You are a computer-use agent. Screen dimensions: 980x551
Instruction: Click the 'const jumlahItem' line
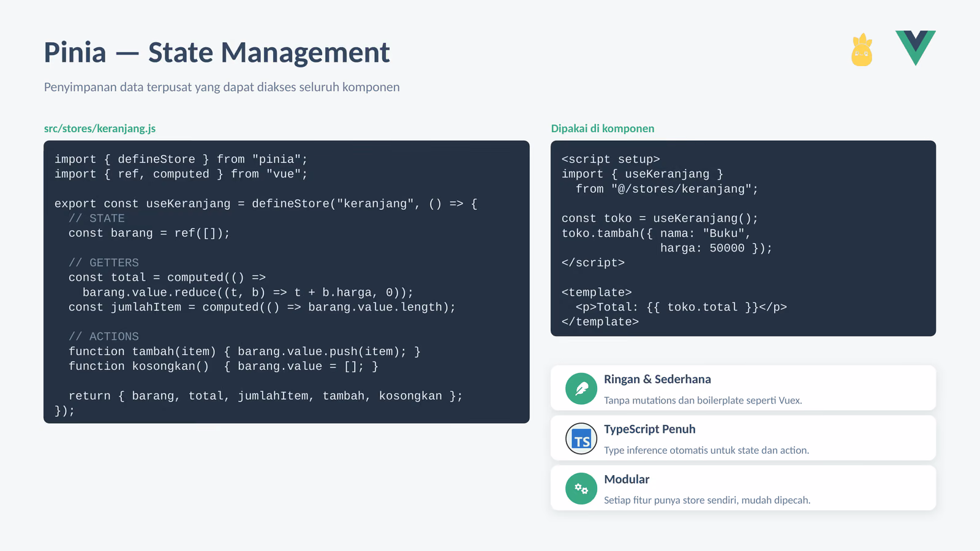(262, 307)
